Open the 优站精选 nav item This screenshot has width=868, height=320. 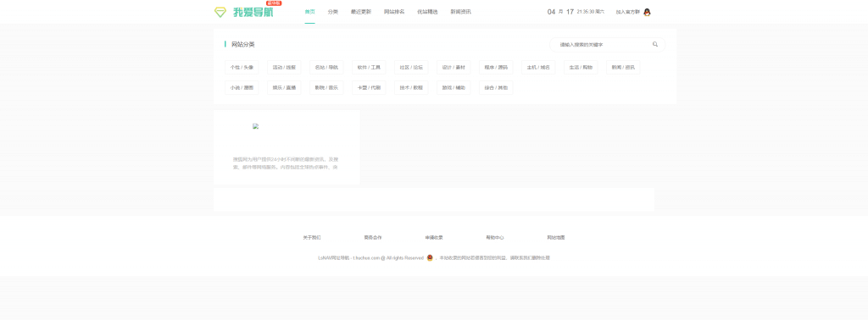point(427,12)
